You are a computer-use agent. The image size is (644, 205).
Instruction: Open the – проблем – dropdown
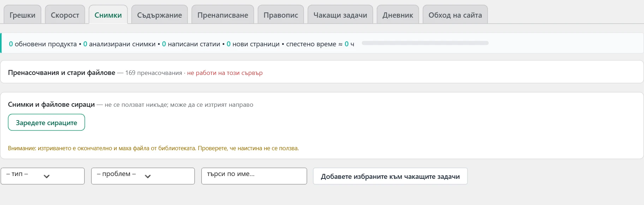point(143,176)
